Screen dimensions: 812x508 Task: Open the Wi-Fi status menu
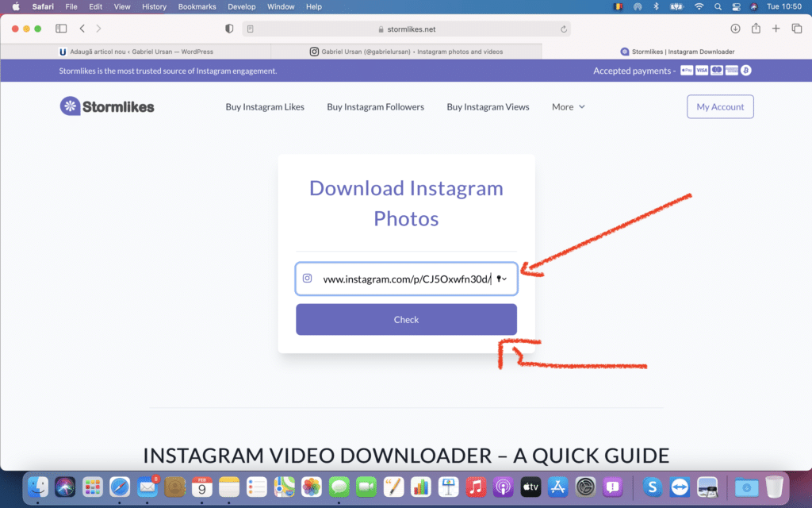pos(699,6)
